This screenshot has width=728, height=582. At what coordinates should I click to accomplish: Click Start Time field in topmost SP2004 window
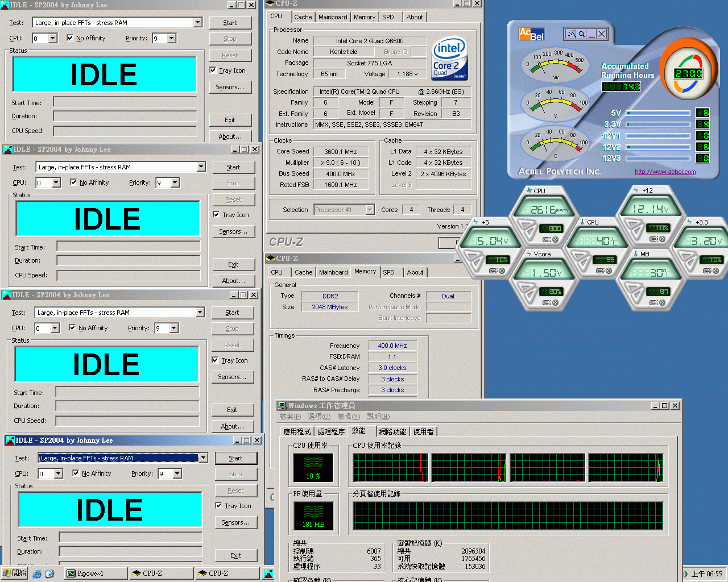click(125, 102)
